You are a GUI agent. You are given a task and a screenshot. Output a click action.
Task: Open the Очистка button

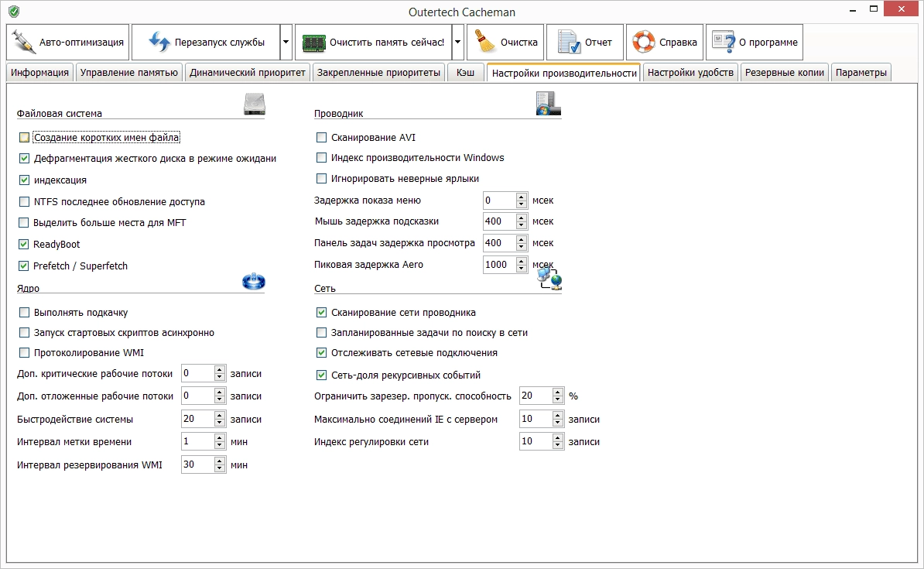coord(505,42)
